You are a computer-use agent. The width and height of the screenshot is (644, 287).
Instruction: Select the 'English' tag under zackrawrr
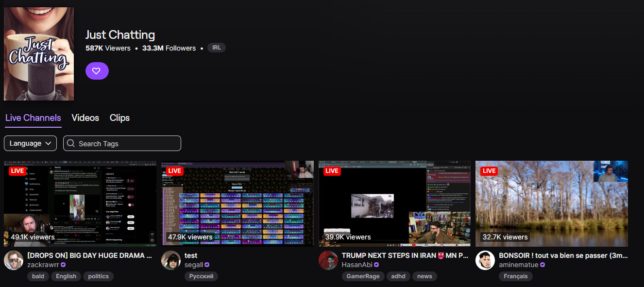tap(66, 276)
